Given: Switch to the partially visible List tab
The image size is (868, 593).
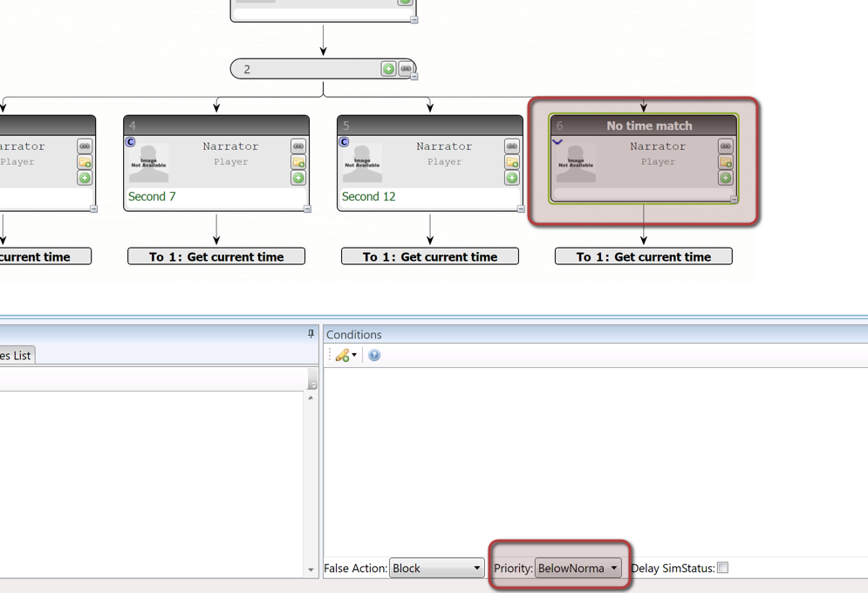Looking at the screenshot, I should [x=16, y=355].
